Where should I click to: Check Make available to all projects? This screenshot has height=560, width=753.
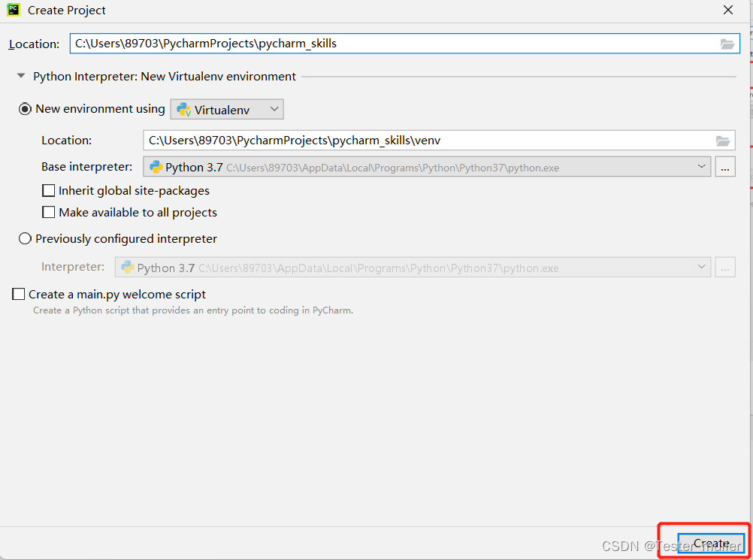coord(49,212)
